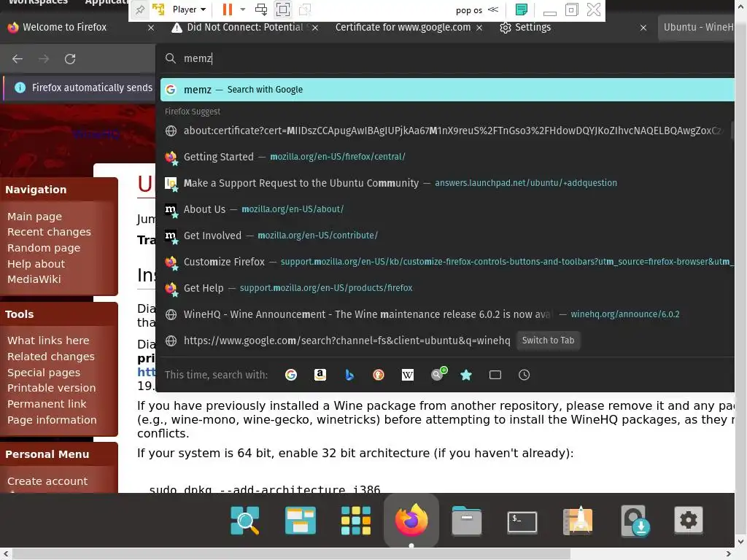747x560 pixels.
Task: Click the send Ctrl+Alt+Del icon
Action: pos(260,9)
